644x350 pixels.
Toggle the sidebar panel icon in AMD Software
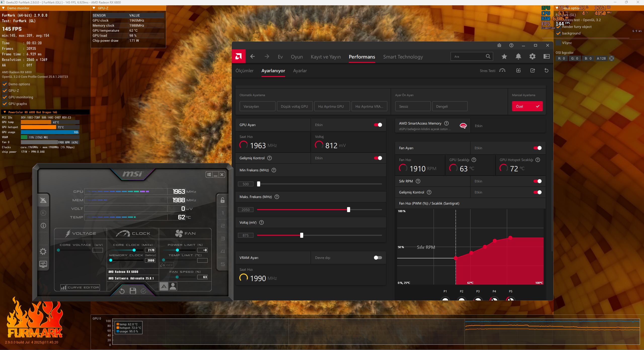(546, 57)
